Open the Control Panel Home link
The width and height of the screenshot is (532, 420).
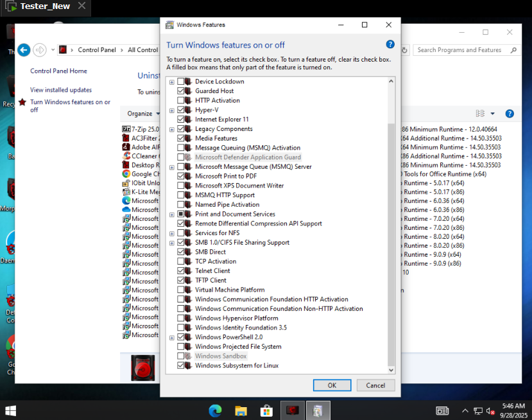point(58,71)
